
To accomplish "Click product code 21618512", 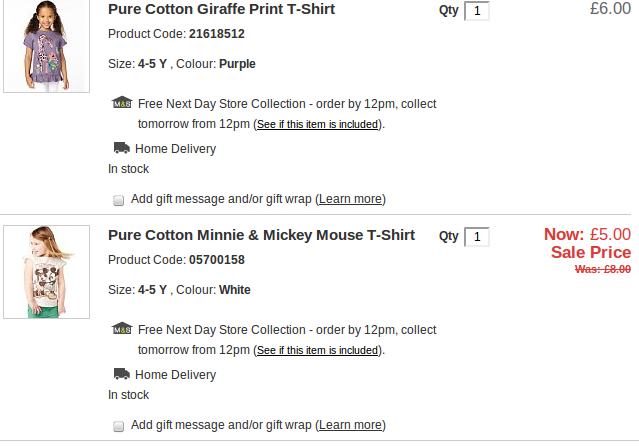I will point(216,34).
